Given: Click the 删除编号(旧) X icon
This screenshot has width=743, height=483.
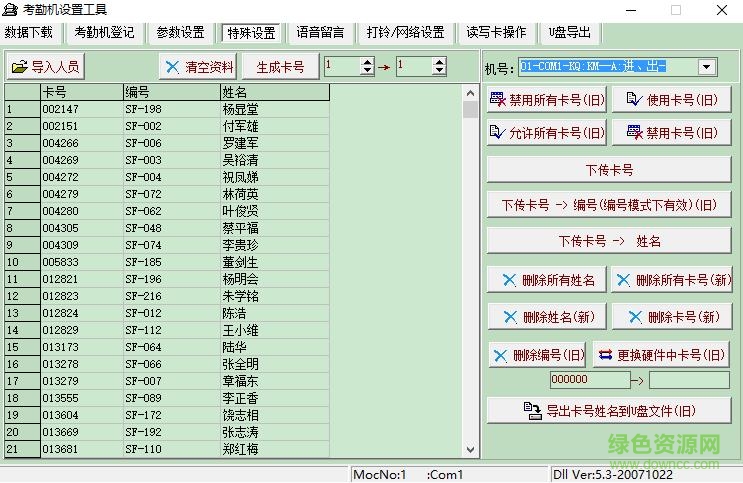Looking at the screenshot, I should [500, 355].
